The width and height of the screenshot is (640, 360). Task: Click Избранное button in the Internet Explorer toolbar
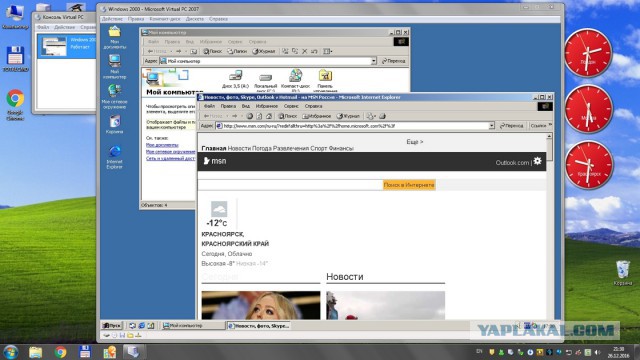pyautogui.click(x=317, y=116)
